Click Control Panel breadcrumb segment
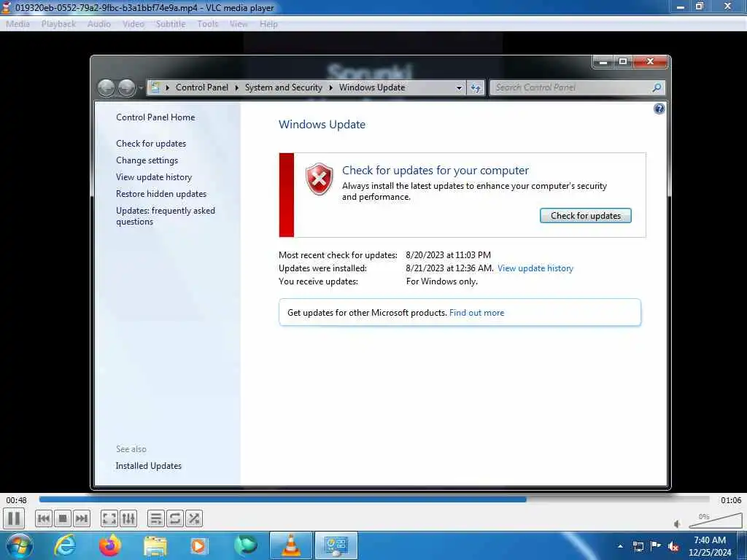747x560 pixels. tap(202, 87)
